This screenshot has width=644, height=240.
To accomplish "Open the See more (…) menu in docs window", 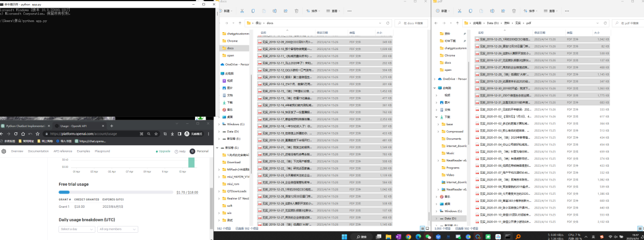I will 349,11.
